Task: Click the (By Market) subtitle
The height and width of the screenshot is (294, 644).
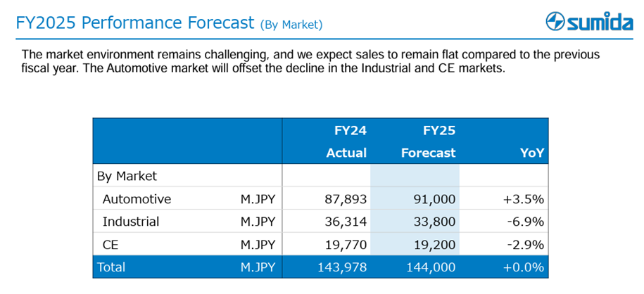Action: pos(291,25)
